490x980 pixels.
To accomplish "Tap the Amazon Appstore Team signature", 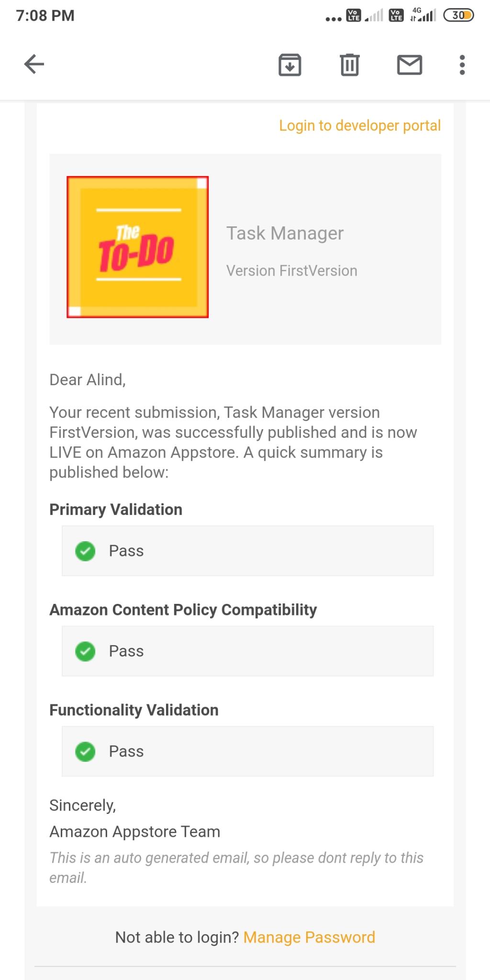I will point(134,832).
